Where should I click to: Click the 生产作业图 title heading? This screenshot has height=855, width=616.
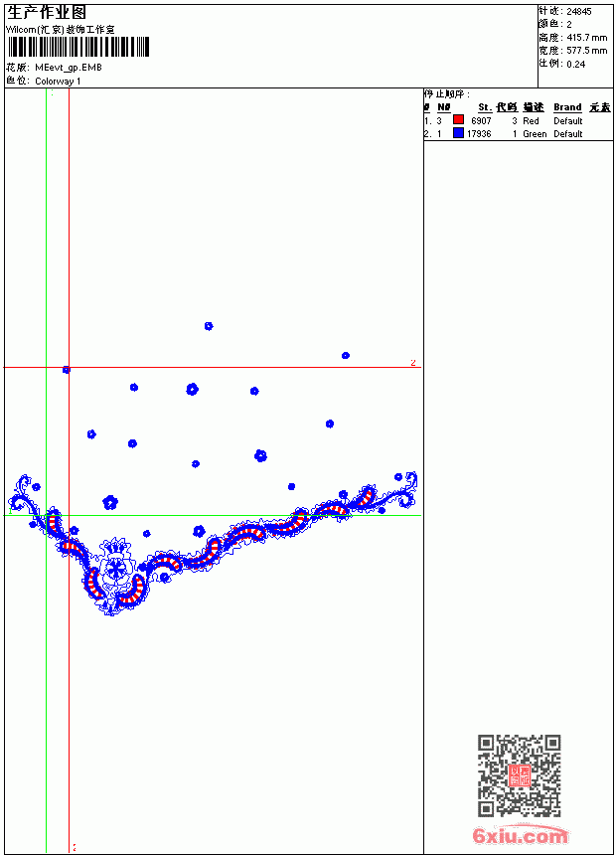[x=47, y=13]
